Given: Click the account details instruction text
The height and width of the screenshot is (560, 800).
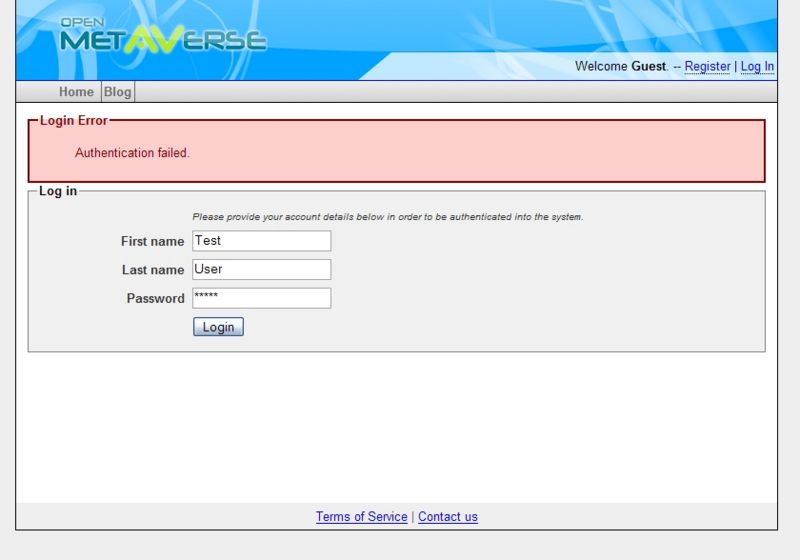Looking at the screenshot, I should (387, 216).
